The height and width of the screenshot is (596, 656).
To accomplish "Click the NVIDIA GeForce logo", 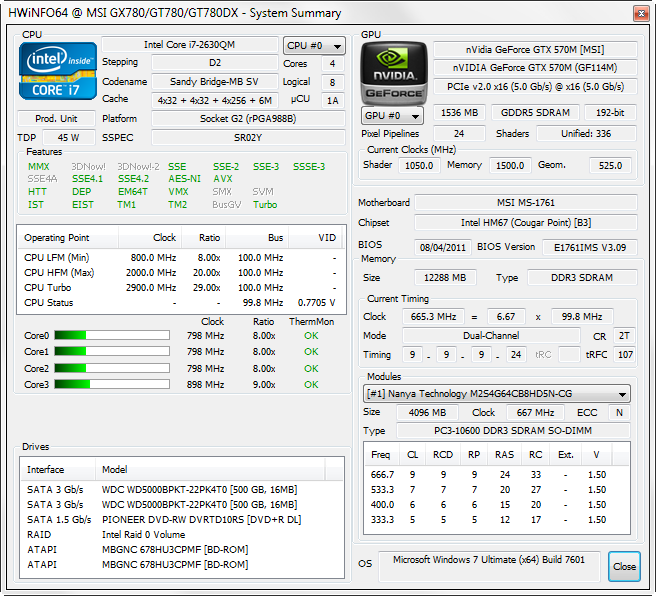I will coord(394,73).
